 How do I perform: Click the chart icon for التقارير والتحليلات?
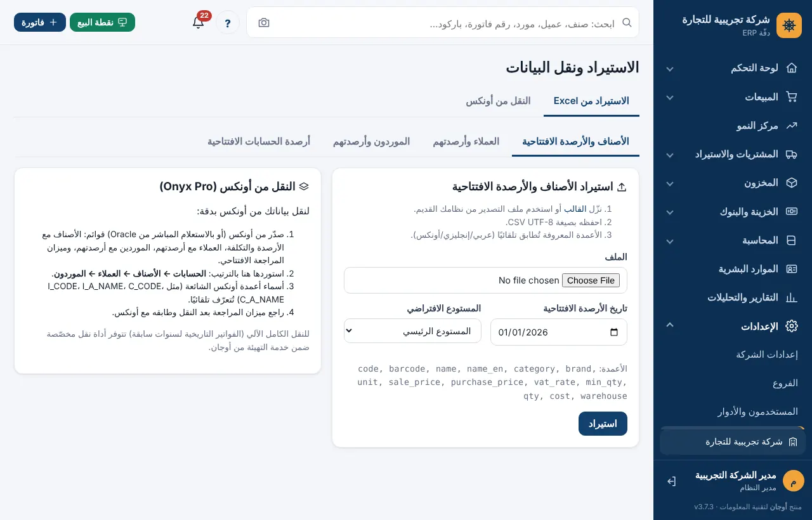pos(792,297)
